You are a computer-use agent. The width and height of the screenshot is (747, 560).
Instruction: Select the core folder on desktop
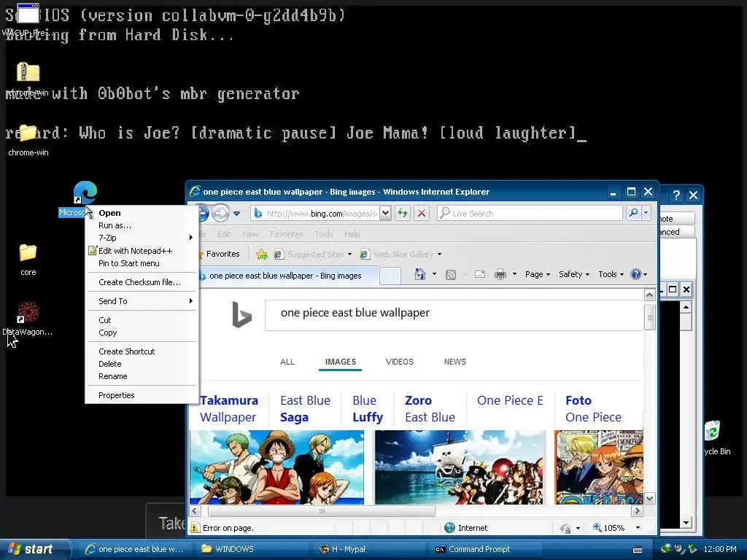coord(28,253)
